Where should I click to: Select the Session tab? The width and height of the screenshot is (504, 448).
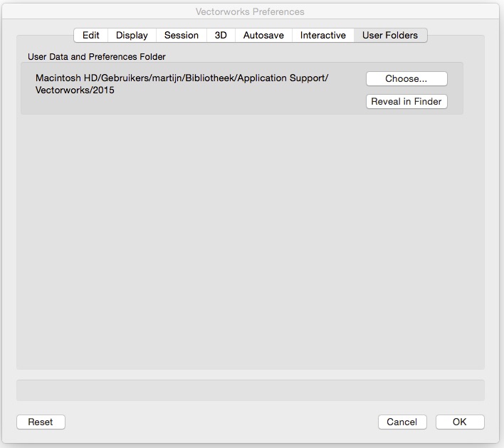[182, 35]
